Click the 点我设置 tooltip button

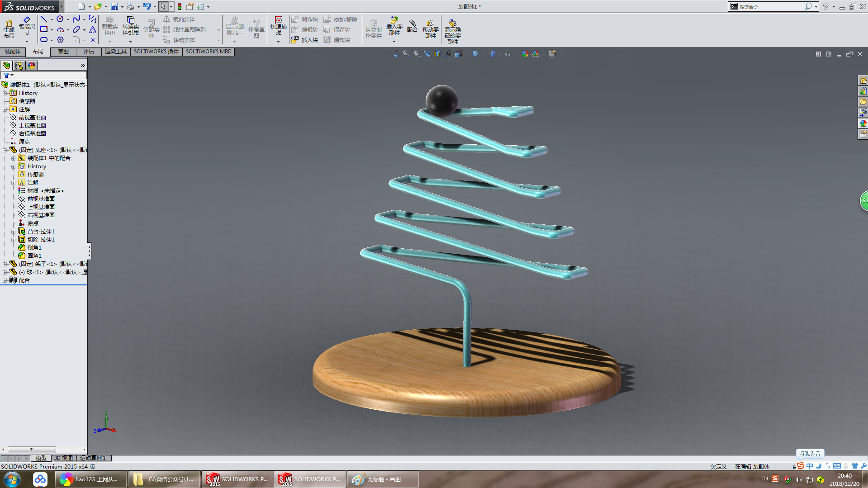(x=810, y=454)
